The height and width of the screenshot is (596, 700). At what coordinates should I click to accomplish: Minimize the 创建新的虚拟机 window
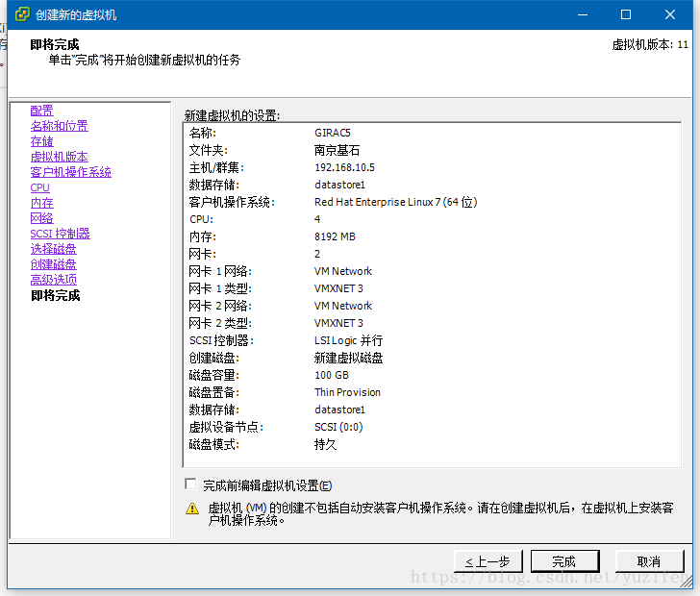(583, 14)
